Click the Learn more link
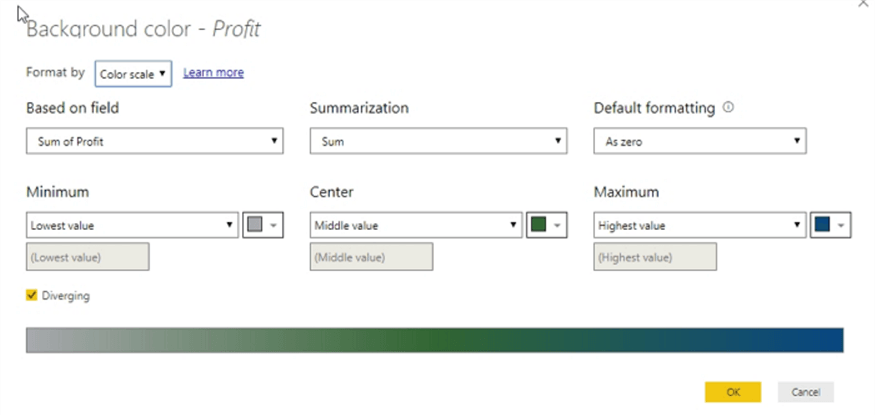875x415 pixels. [213, 73]
